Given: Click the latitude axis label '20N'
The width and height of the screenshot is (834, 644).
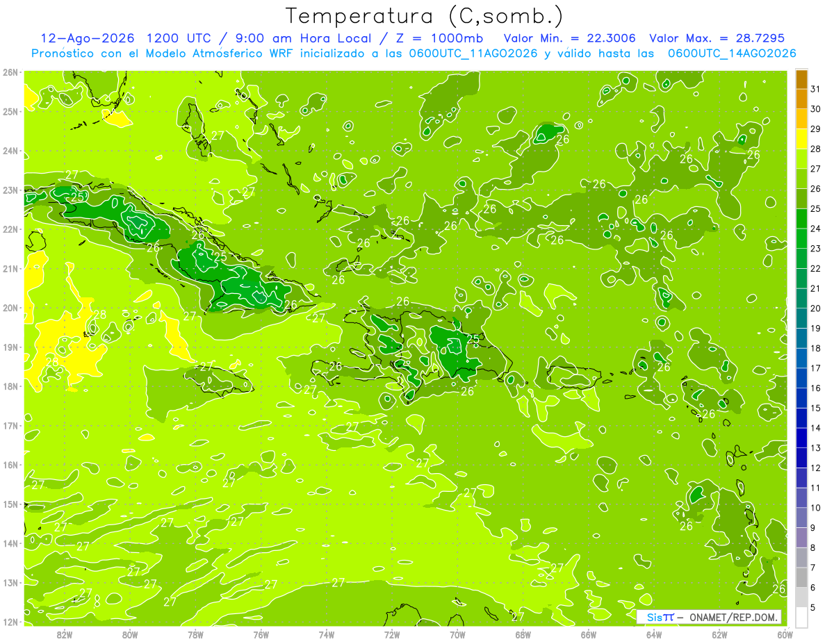Looking at the screenshot, I should (10, 308).
